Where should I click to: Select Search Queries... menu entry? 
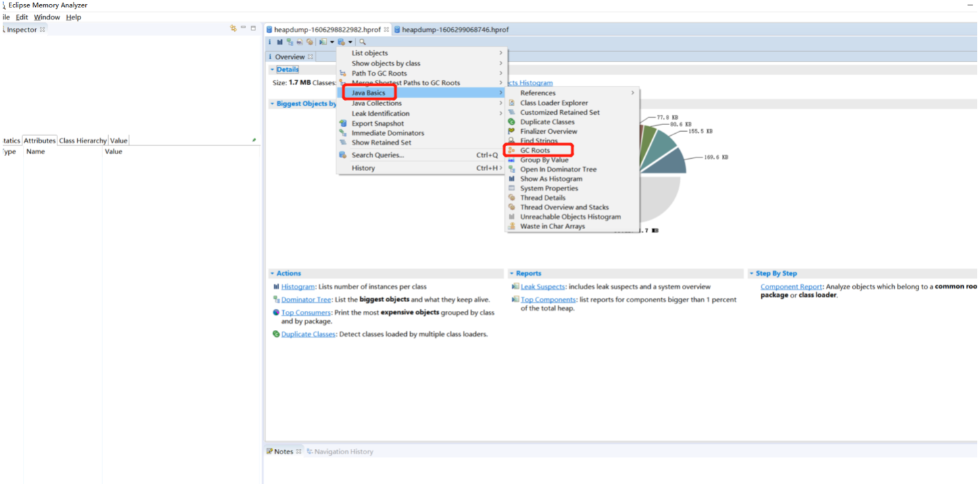point(378,155)
